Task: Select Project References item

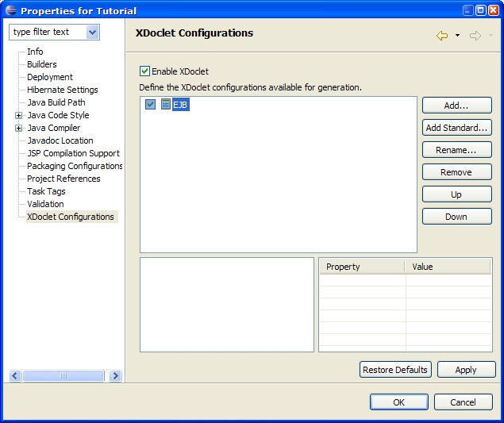Action: pyautogui.click(x=63, y=179)
